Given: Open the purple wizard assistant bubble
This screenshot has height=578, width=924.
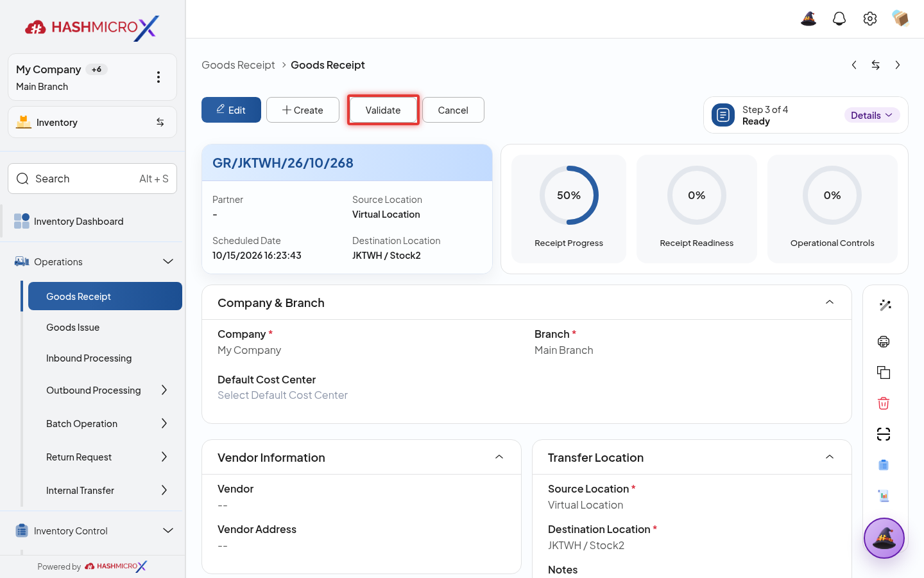Looking at the screenshot, I should (884, 538).
